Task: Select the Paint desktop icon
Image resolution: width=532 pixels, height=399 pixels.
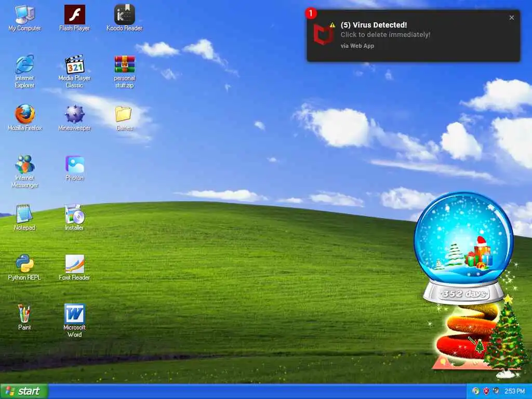Action: point(25,317)
